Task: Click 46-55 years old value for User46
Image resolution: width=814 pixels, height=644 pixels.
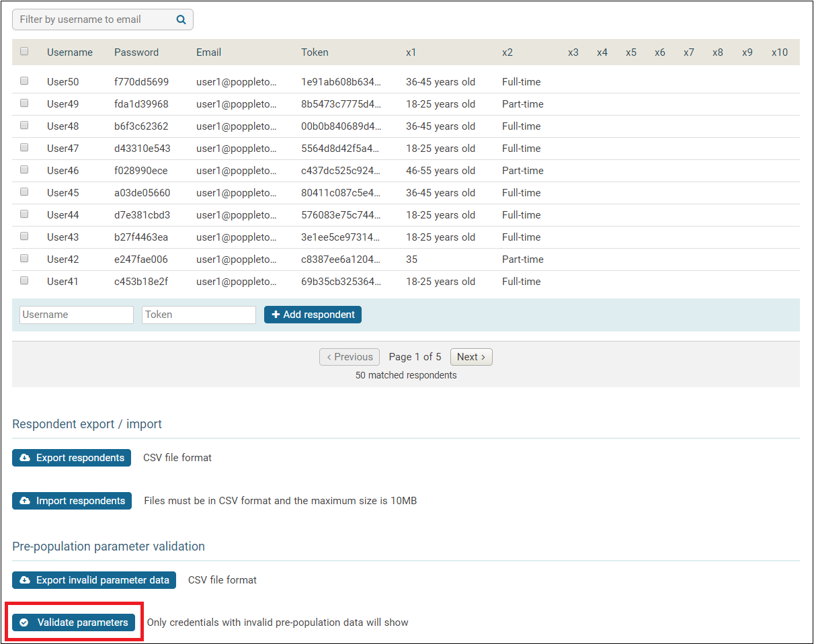Action: [440, 171]
